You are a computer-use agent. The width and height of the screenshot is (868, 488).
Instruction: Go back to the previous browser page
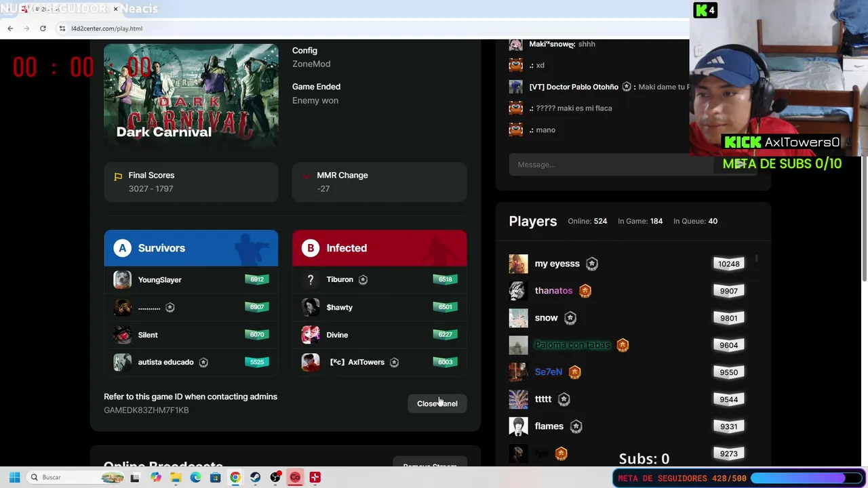click(x=10, y=28)
